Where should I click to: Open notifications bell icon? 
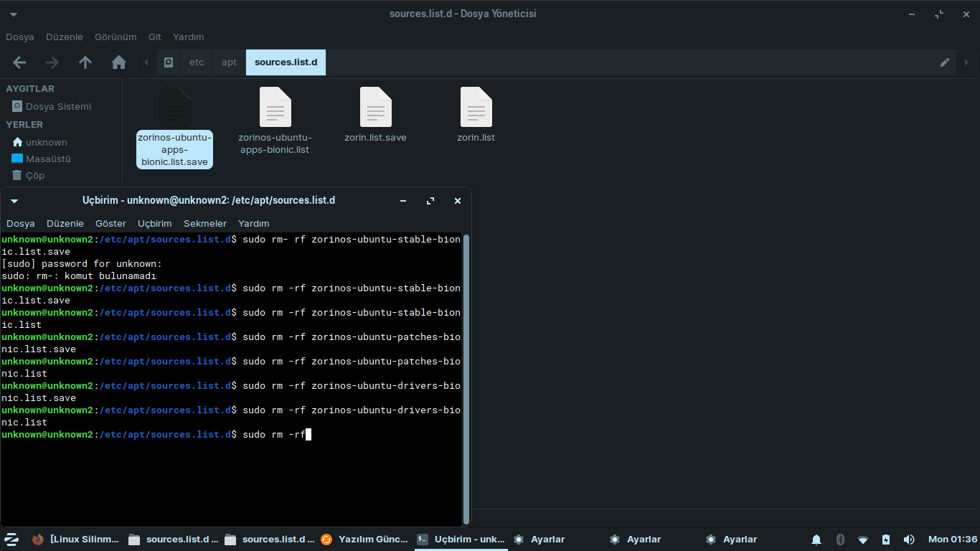pyautogui.click(x=816, y=539)
